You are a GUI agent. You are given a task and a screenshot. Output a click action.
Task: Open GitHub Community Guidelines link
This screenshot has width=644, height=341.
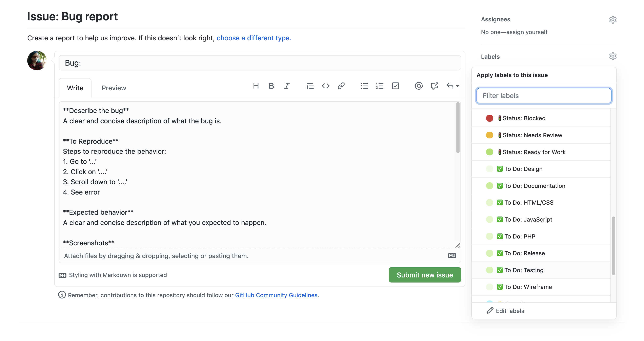(x=276, y=295)
